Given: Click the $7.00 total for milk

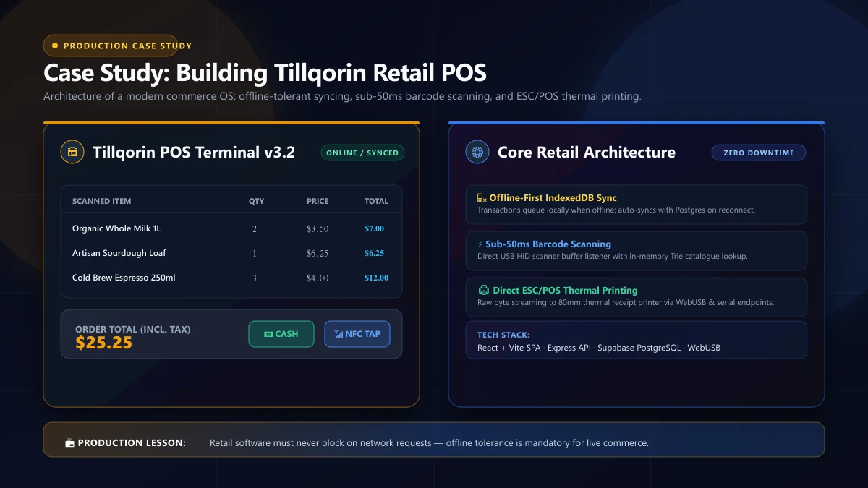Looking at the screenshot, I should point(374,228).
